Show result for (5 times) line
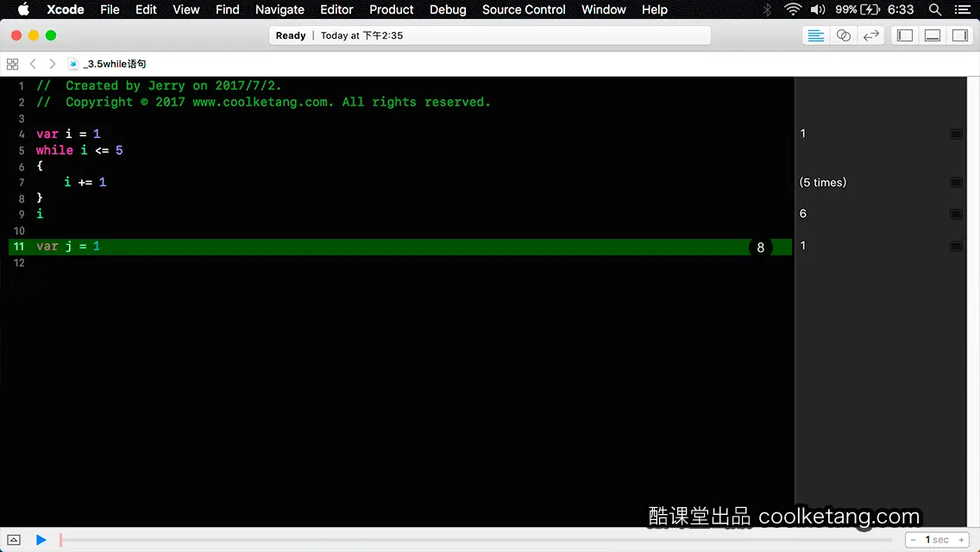This screenshot has width=980, height=552. click(956, 182)
